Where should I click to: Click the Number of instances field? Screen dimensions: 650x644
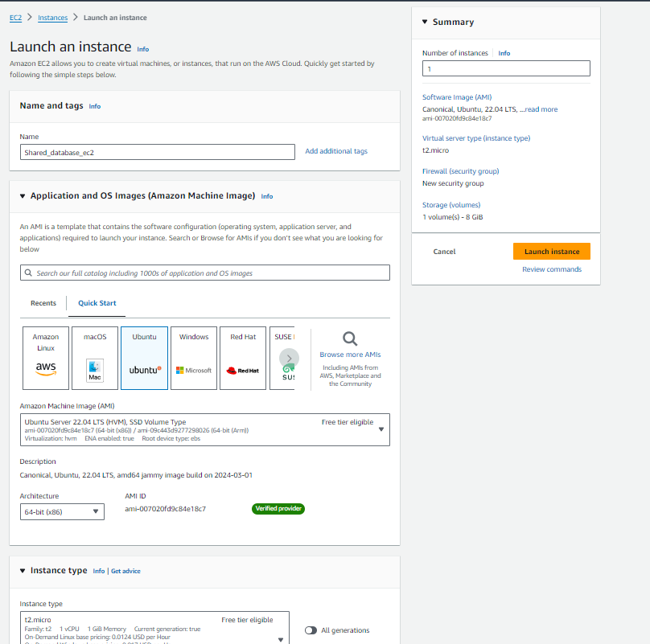(x=506, y=68)
